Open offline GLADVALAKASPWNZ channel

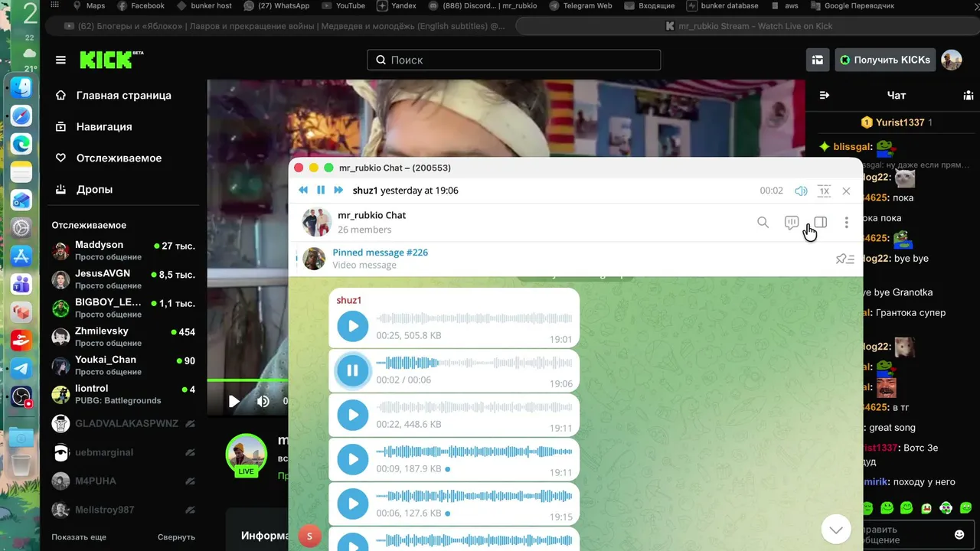click(123, 423)
